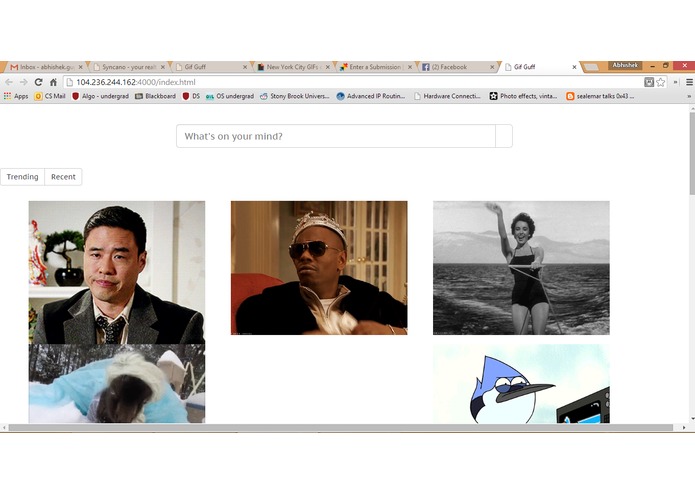This screenshot has height=494, width=695.
Task: Click the browser forward arrow
Action: click(23, 82)
